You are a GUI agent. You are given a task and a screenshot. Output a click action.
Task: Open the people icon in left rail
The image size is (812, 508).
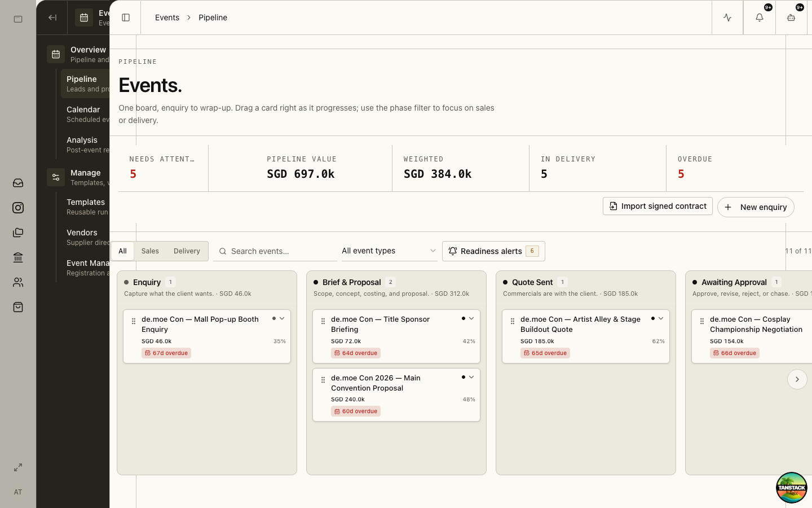point(18,282)
